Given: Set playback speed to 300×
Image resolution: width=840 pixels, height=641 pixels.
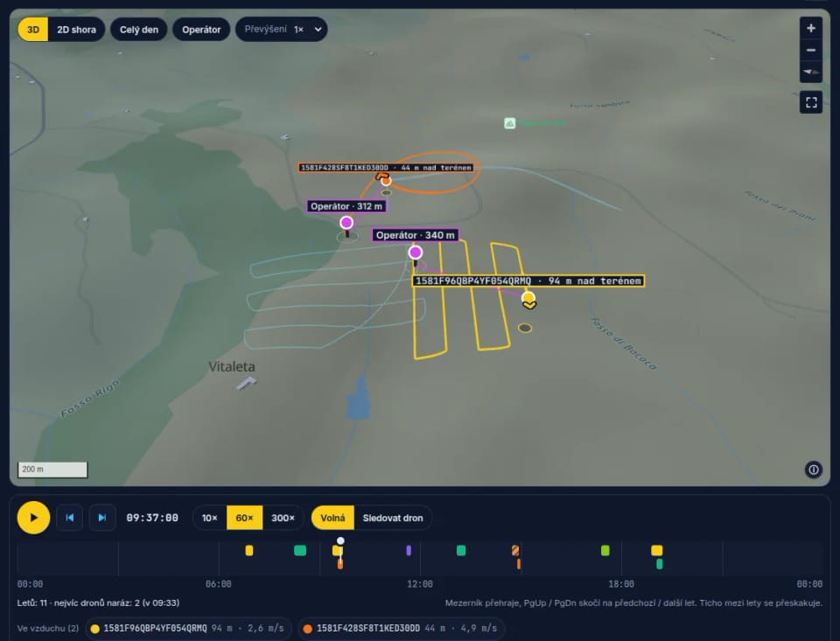Looking at the screenshot, I should point(283,518).
